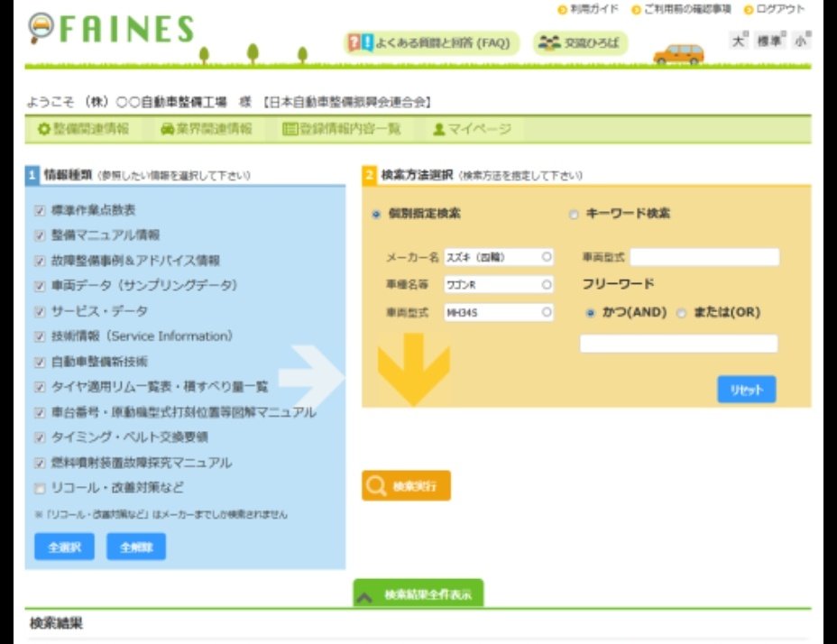
Task: Click the 車両型式 keyword input field
Action: 704,257
